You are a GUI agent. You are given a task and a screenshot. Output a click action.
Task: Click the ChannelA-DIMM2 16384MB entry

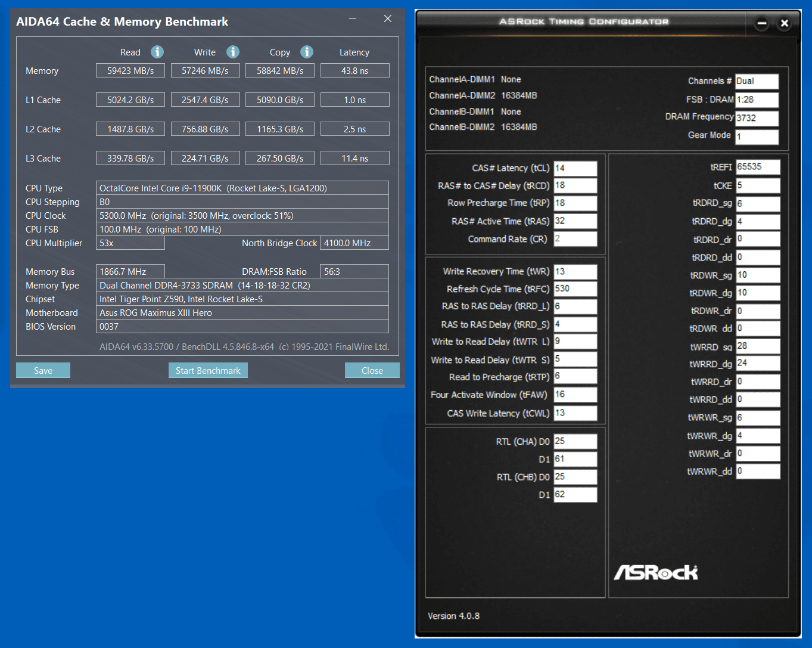tap(483, 95)
